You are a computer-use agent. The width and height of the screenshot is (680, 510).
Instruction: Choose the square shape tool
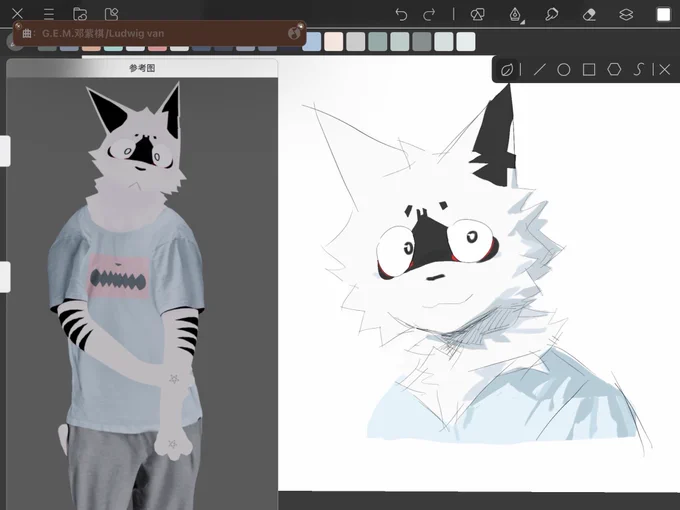click(x=589, y=69)
